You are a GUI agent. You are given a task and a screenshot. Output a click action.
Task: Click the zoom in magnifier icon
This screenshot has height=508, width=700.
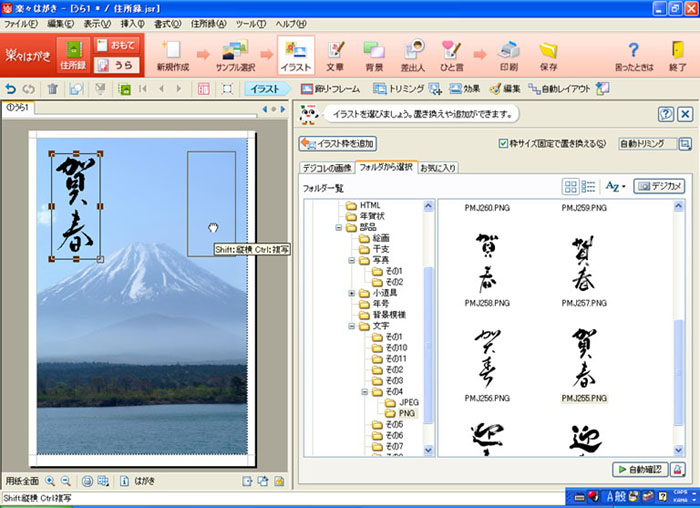click(x=51, y=481)
